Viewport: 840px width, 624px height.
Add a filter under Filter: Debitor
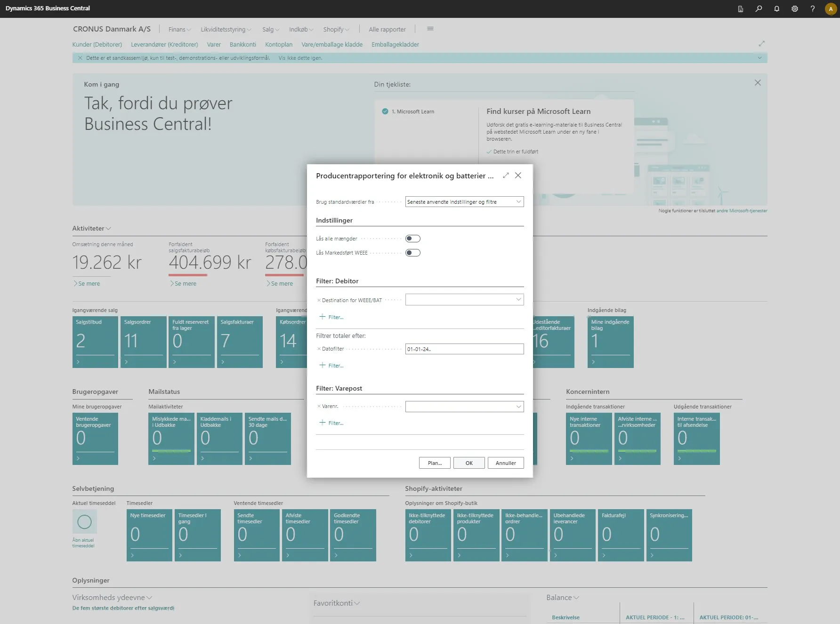(331, 317)
